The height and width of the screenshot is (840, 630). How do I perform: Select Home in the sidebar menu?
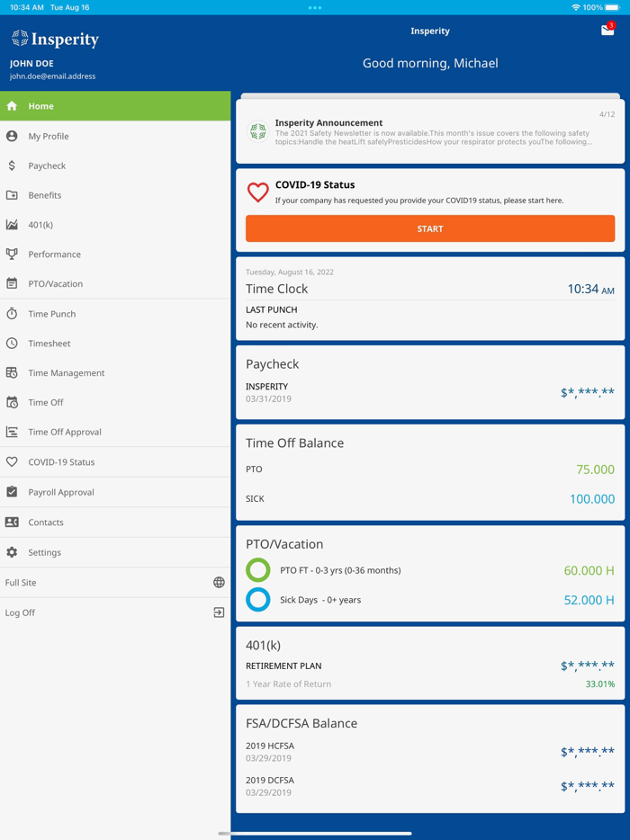coord(115,106)
